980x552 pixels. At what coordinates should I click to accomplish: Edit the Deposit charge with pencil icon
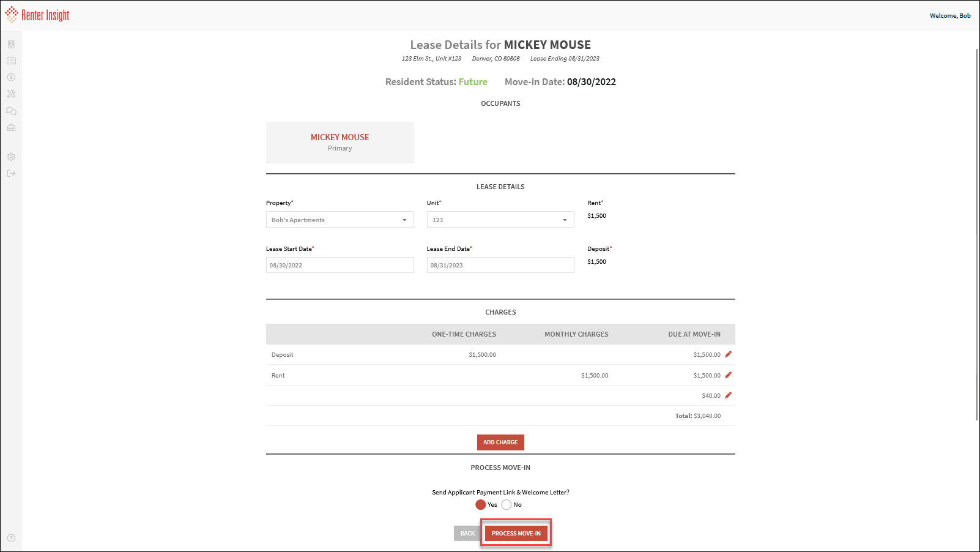point(728,354)
